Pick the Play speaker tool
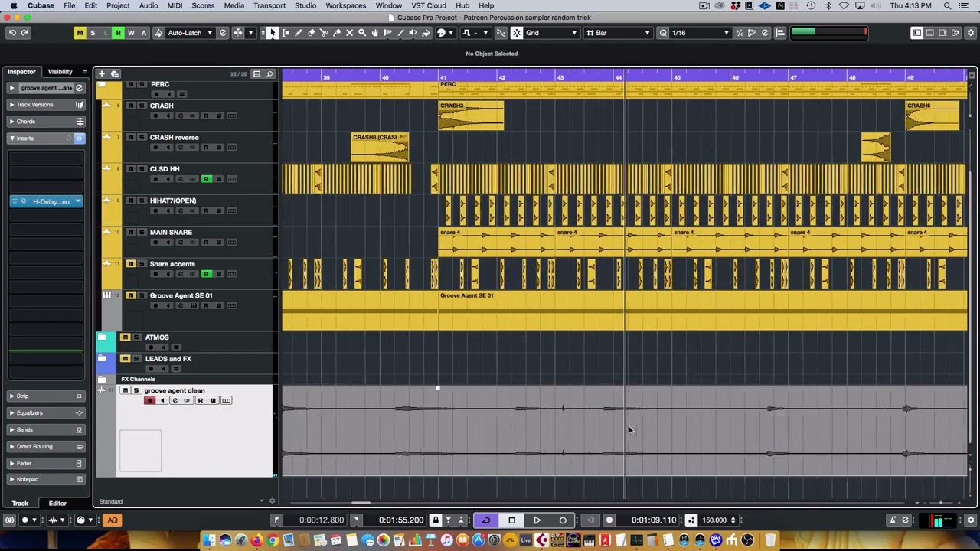 (x=413, y=33)
